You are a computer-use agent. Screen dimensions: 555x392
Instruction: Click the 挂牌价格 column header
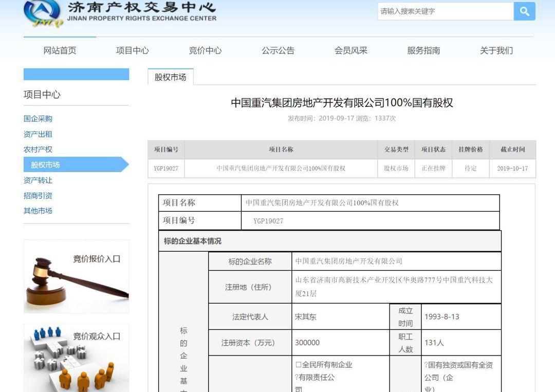(x=470, y=150)
